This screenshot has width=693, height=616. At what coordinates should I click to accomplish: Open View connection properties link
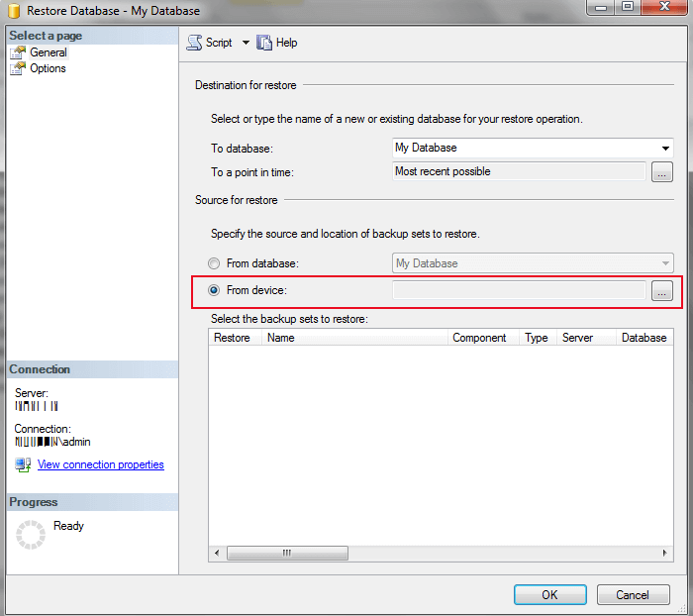(100, 464)
